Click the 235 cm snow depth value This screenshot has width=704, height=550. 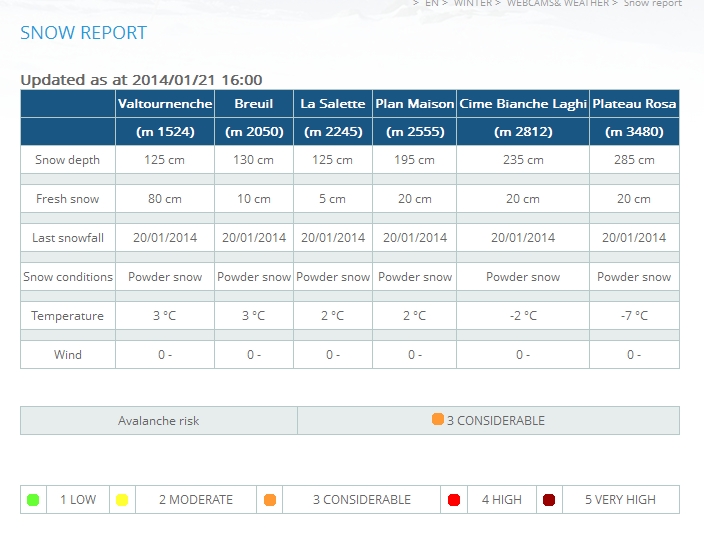tap(523, 160)
